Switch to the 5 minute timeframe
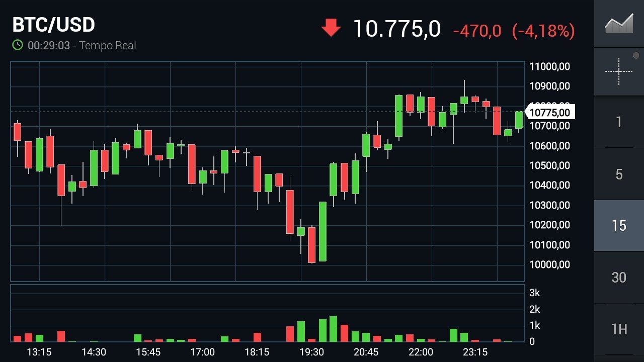644x362 pixels. pyautogui.click(x=619, y=174)
